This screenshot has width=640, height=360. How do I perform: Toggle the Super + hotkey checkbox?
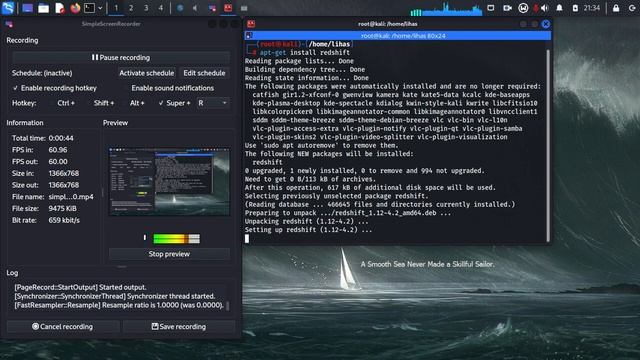point(174,103)
